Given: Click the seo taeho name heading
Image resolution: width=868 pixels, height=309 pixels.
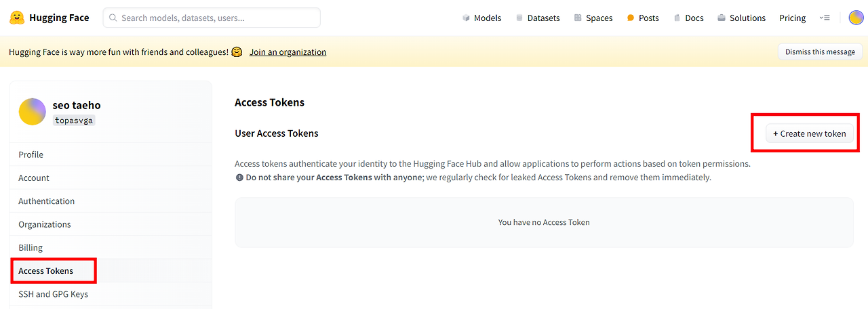Looking at the screenshot, I should [77, 105].
